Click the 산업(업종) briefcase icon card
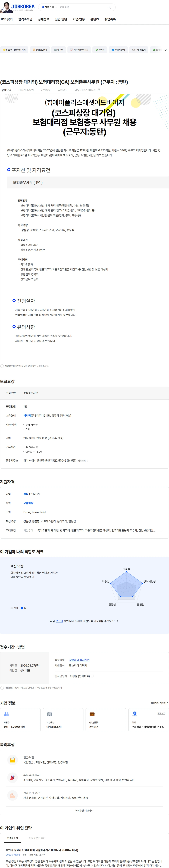Image resolution: width=169 pixels, height=868 pixels. pyautogui.click(x=106, y=720)
